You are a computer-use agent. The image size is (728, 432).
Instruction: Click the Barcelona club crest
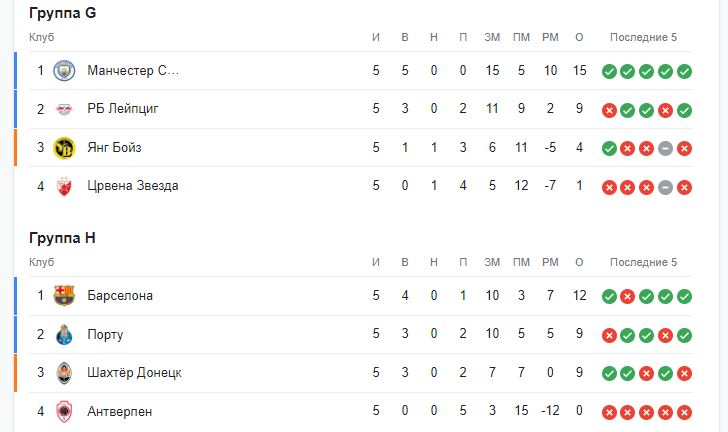(x=64, y=296)
